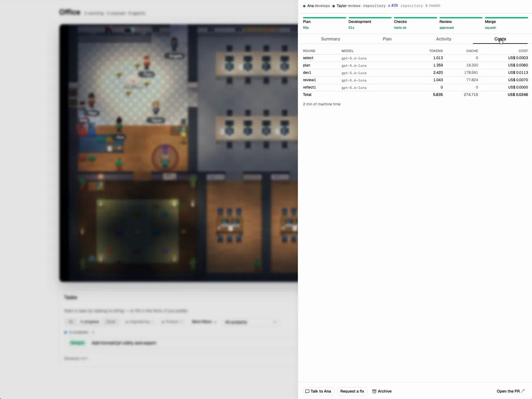Screen dimensions: 532x399
Task: Open pull request #39 link
Action: tap(394, 6)
